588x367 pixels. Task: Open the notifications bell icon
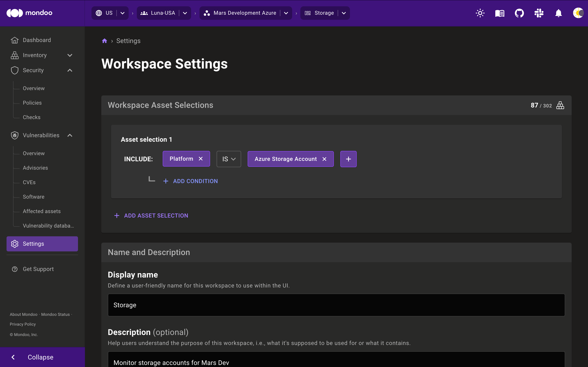(558, 13)
